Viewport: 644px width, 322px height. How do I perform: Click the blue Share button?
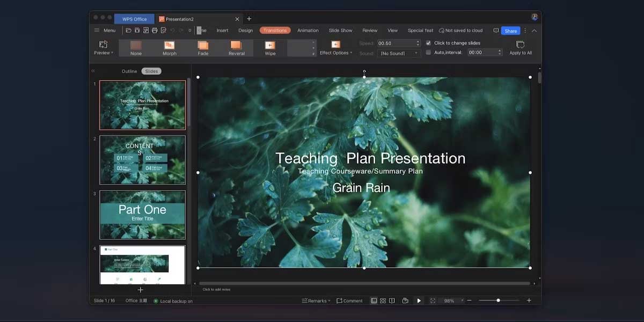point(510,31)
